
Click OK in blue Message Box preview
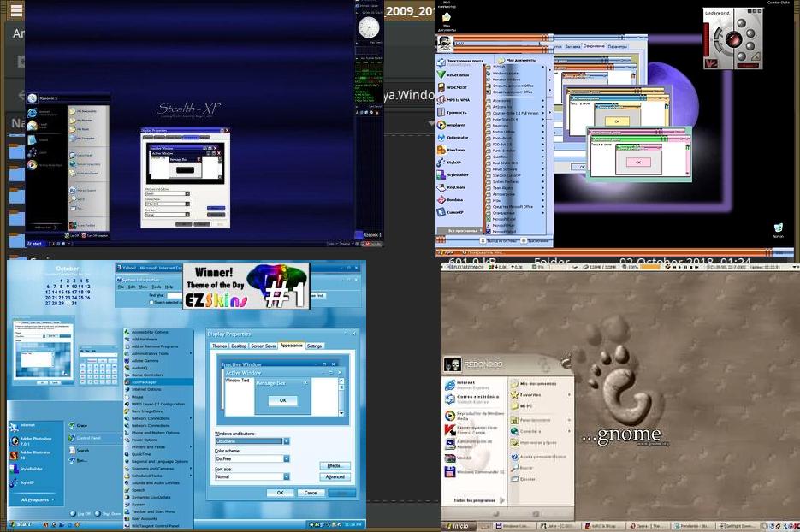tap(283, 400)
